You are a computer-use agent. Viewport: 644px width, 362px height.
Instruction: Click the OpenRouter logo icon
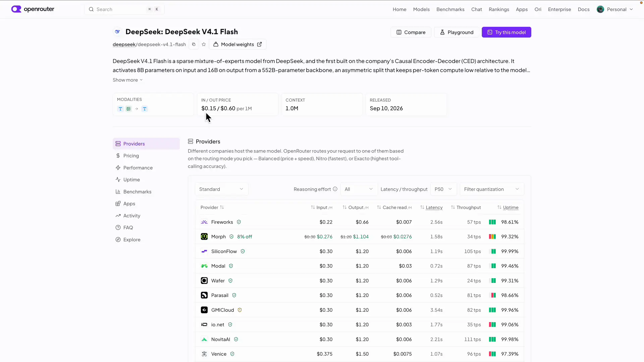tap(16, 9)
